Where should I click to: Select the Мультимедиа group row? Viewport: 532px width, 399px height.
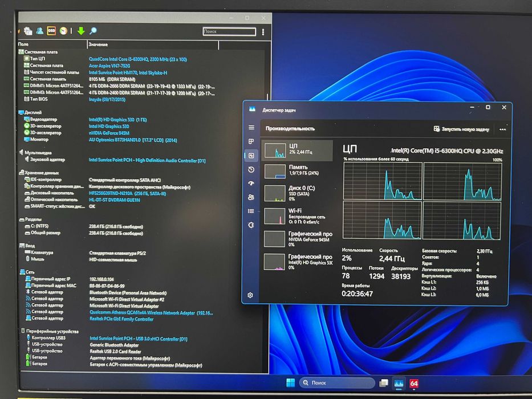[x=35, y=153]
